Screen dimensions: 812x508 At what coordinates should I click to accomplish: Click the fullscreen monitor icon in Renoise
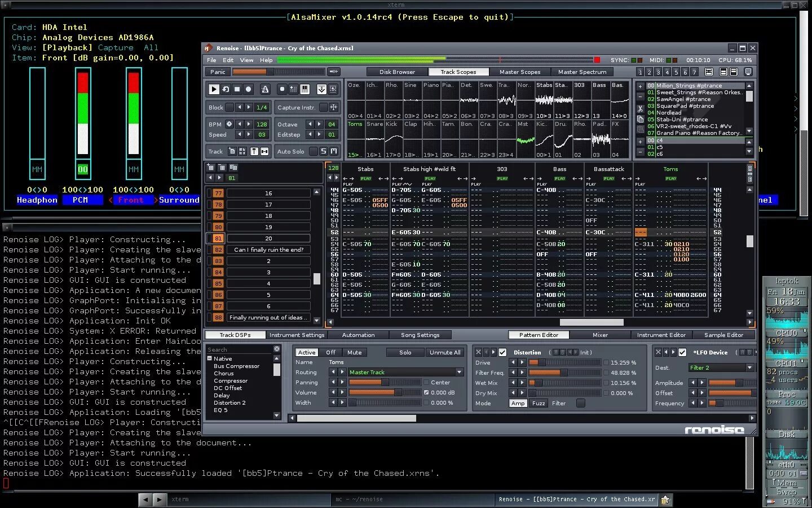pos(748,72)
